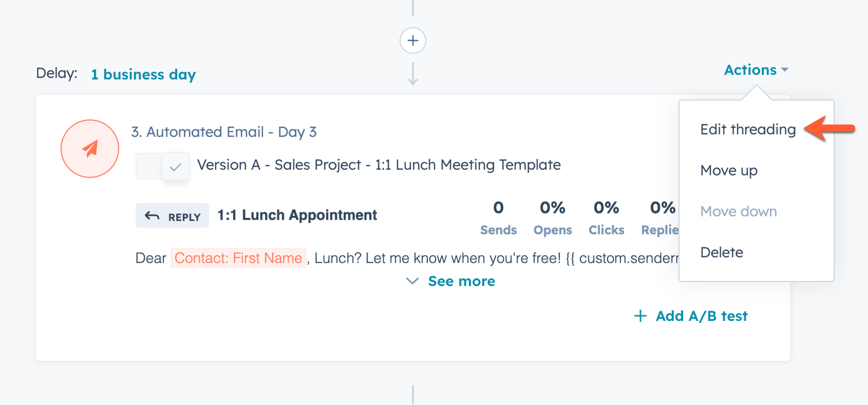Expand the email body with See more
Screen dimensions: 868x405
(461, 281)
